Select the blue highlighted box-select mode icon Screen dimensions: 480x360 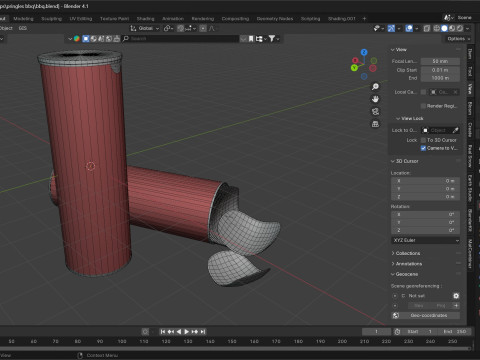point(86,39)
